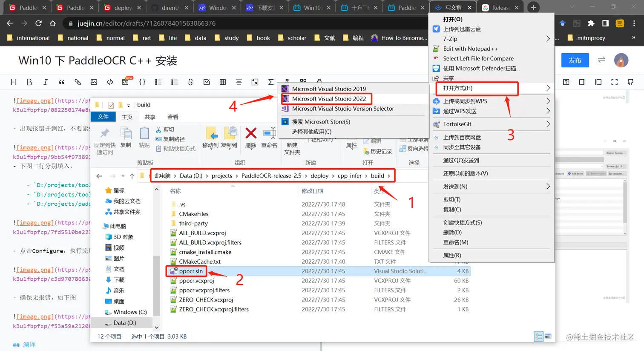Click the blue 发布 publish button
The width and height of the screenshot is (644, 351).
click(575, 60)
